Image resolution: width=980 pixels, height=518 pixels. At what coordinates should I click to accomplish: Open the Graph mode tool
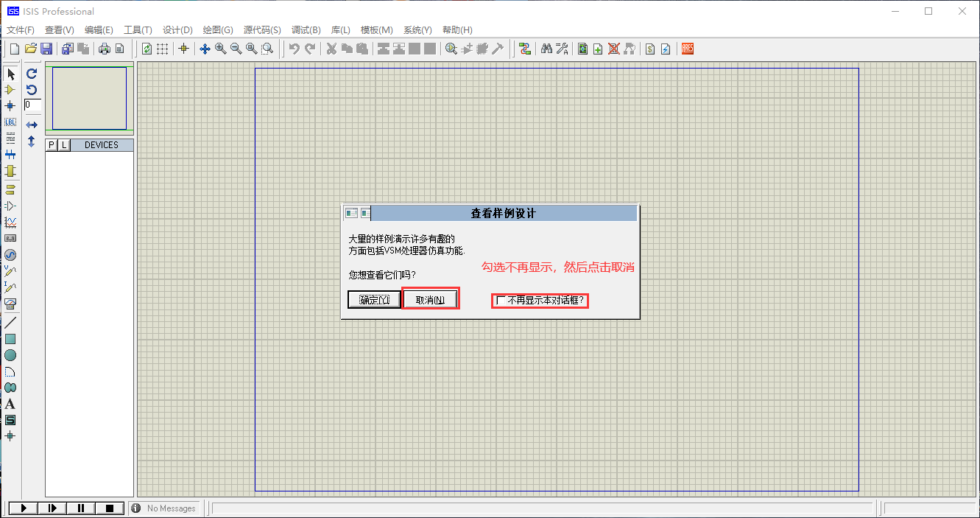click(x=10, y=222)
